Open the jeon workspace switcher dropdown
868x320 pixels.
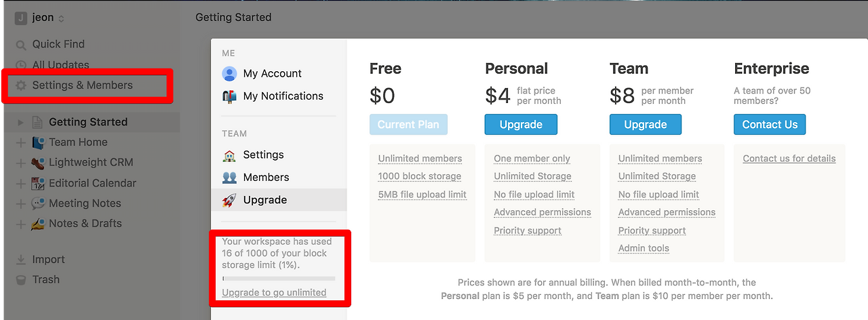[x=40, y=18]
